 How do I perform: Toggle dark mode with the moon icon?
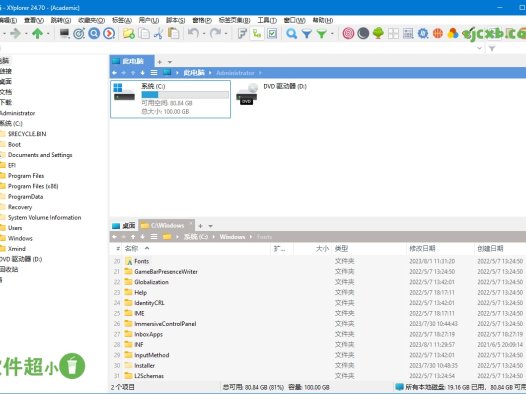(363, 33)
